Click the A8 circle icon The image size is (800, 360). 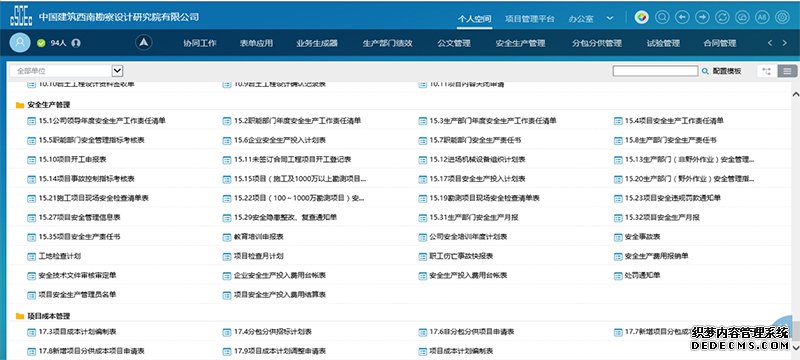(x=762, y=18)
